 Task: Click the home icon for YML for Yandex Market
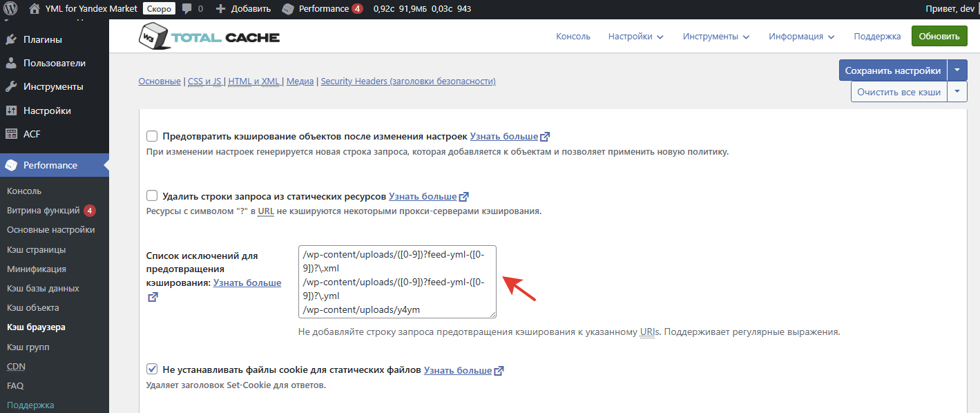35,9
